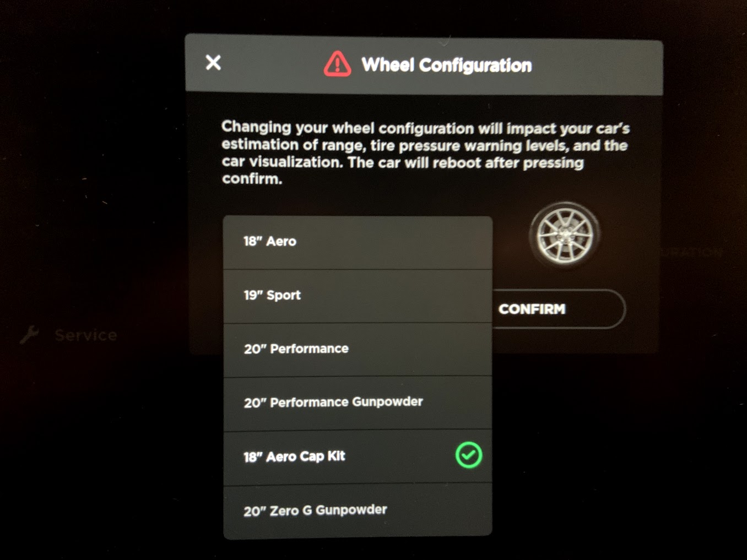Click the wheel list's bottom edge below Zero G
The image size is (747, 560).
click(357, 534)
